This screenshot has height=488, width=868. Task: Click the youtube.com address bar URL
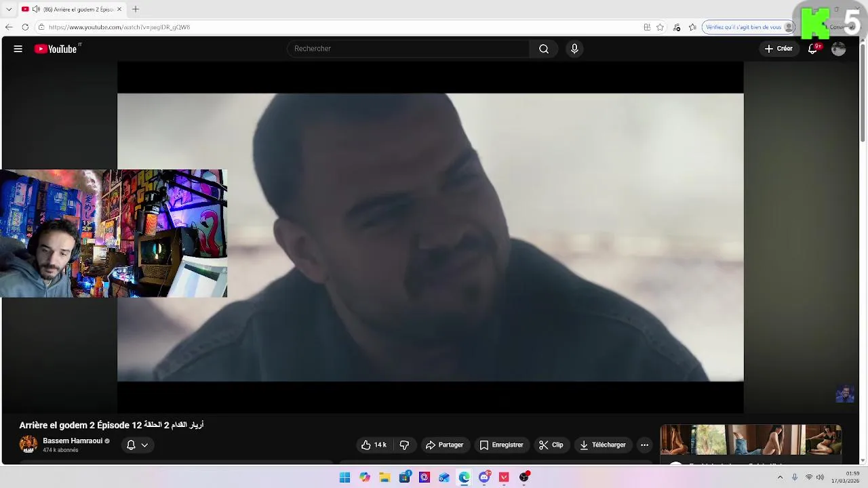point(119,27)
